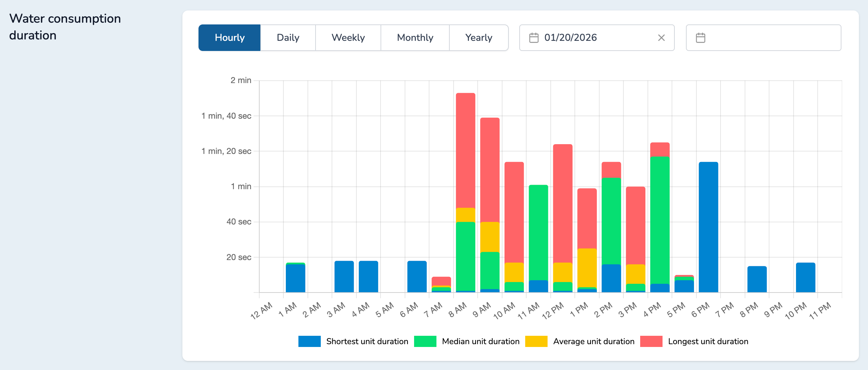The height and width of the screenshot is (370, 868).
Task: Open the Monthly view tab
Action: 415,38
